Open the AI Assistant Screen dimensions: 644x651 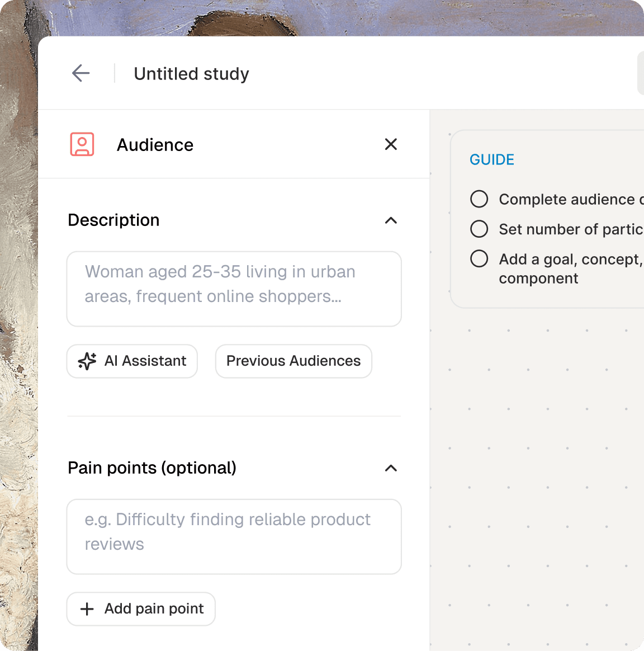click(132, 361)
